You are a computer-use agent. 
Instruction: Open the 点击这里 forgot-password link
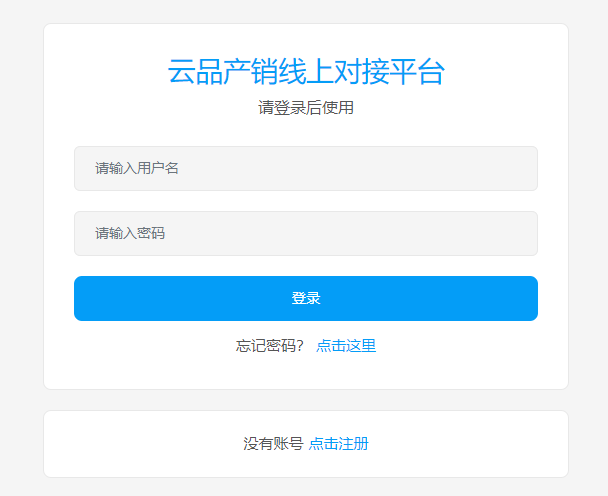pyautogui.click(x=346, y=346)
